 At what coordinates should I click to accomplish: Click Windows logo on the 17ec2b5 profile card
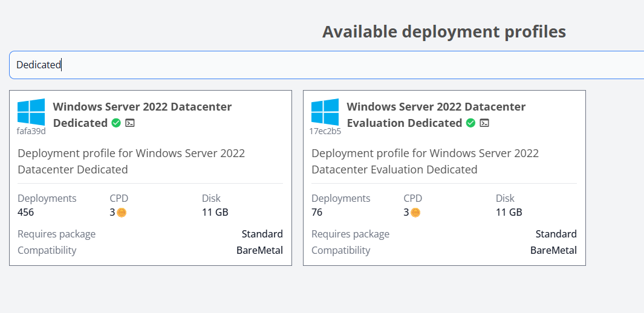(325, 112)
